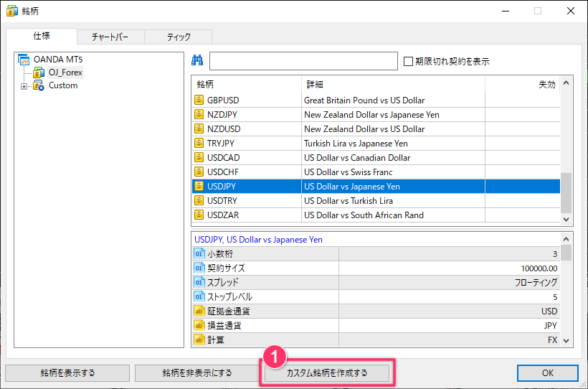Click 'US Dollar vs Japanese Yen' description cell
Viewport: 588px width, 389px height.
point(394,186)
